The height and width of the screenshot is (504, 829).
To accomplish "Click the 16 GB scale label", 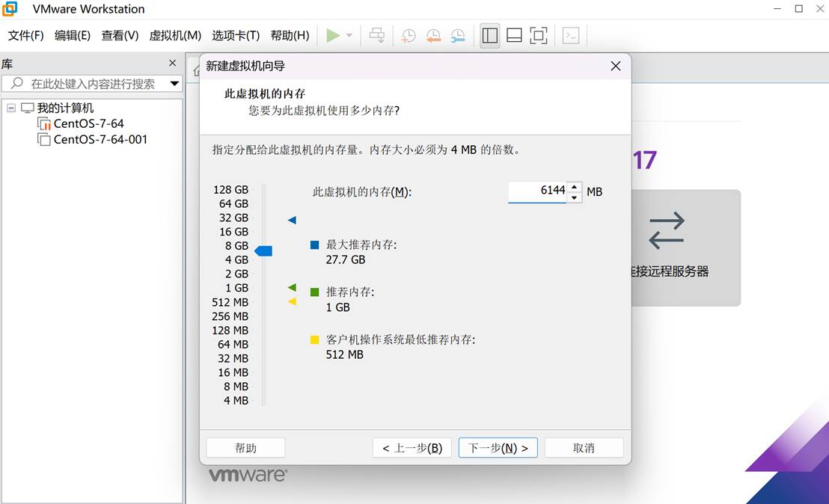I will [x=233, y=232].
